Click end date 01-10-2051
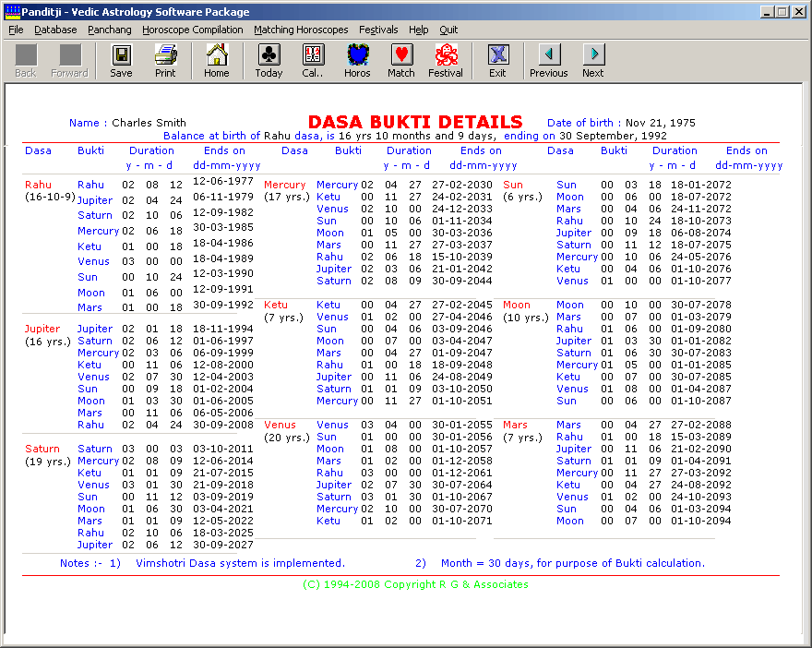This screenshot has height=648, width=812. tap(462, 401)
